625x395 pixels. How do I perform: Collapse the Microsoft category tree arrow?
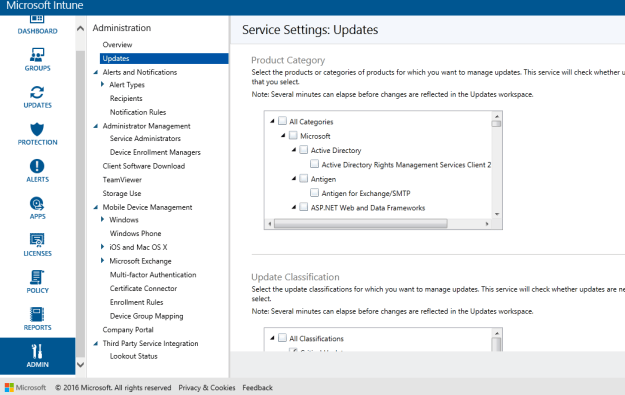[283, 136]
